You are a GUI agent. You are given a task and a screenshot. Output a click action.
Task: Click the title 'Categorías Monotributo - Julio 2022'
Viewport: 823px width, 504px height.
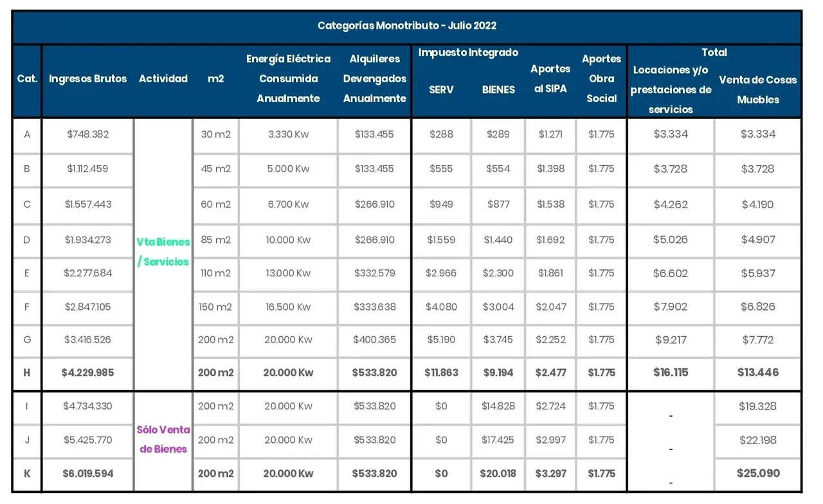[x=406, y=26]
